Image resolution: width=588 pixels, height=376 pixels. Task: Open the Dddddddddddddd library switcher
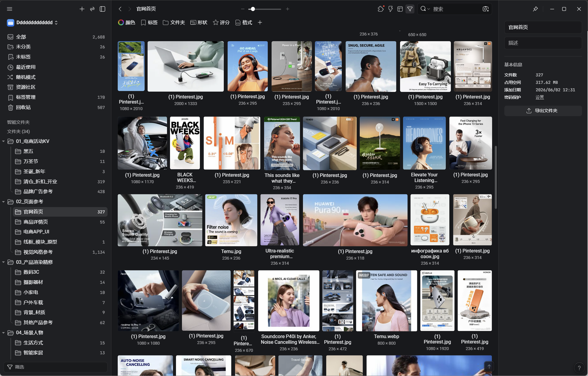pyautogui.click(x=32, y=22)
